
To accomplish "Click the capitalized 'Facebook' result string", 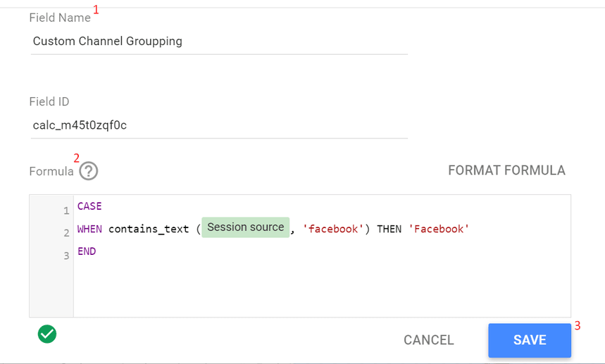I will coord(438,229).
